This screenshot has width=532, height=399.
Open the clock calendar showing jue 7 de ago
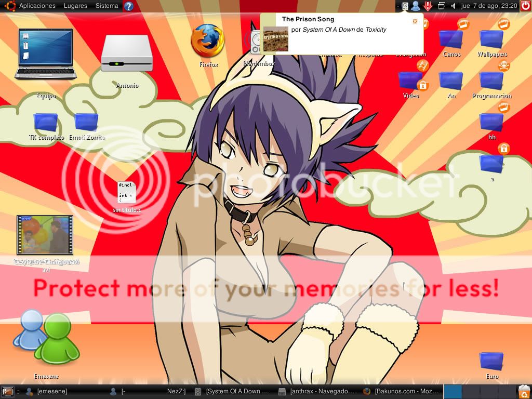point(489,6)
